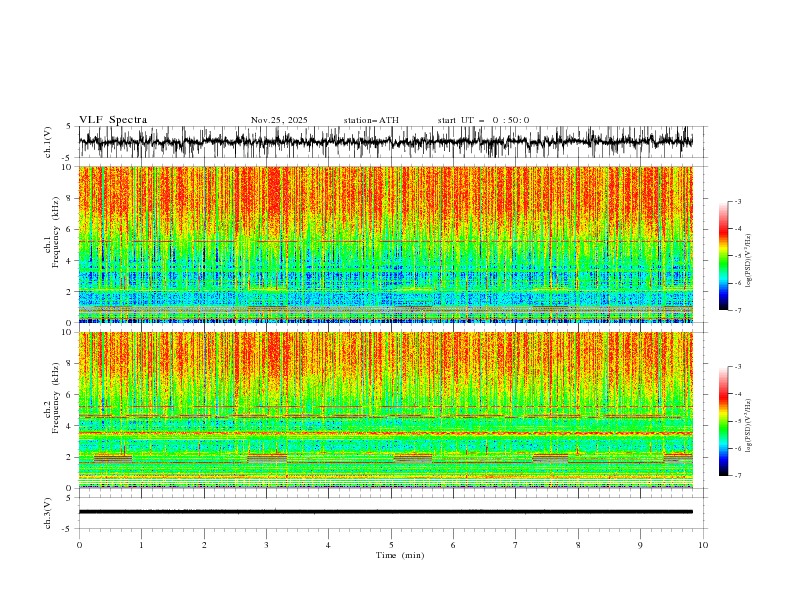Click the 'Time (min)' axis title
This screenshot has height=612, width=792.
[x=400, y=555]
